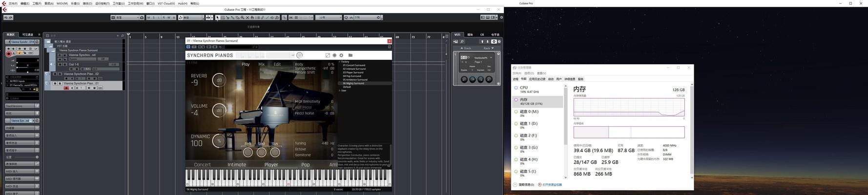This screenshot has width=868, height=195.
Task: Open the Hub(H) menu
Action: coord(183,3)
